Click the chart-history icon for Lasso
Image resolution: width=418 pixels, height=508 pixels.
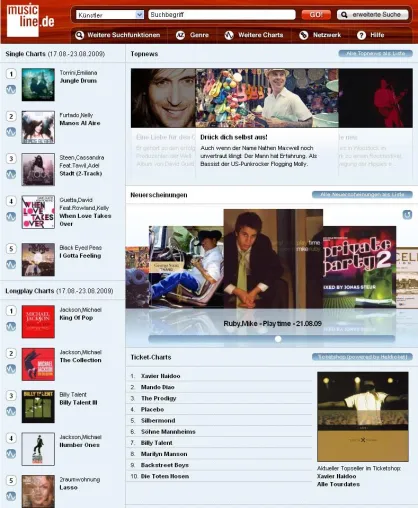(x=11, y=496)
